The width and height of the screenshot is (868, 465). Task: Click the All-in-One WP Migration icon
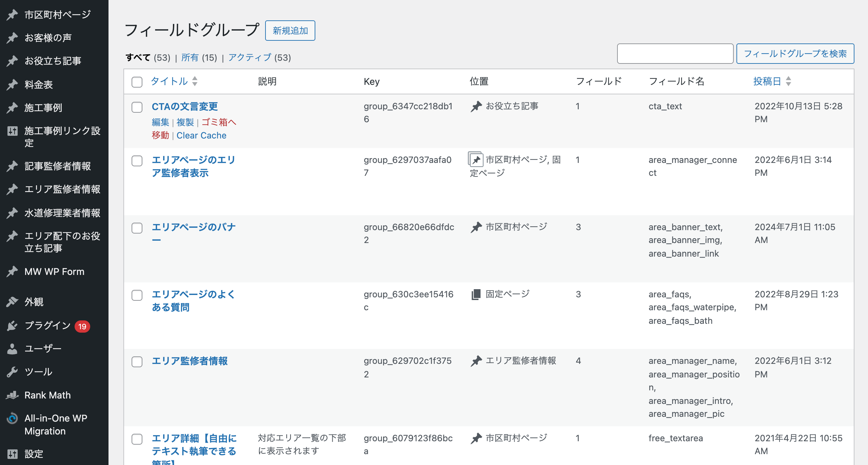[12, 418]
